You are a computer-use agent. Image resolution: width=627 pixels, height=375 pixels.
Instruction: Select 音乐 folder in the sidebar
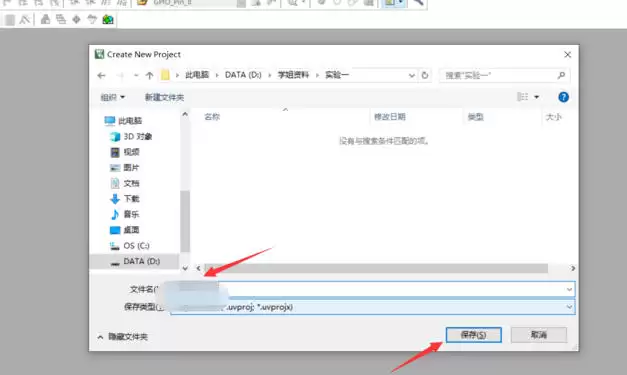click(131, 214)
